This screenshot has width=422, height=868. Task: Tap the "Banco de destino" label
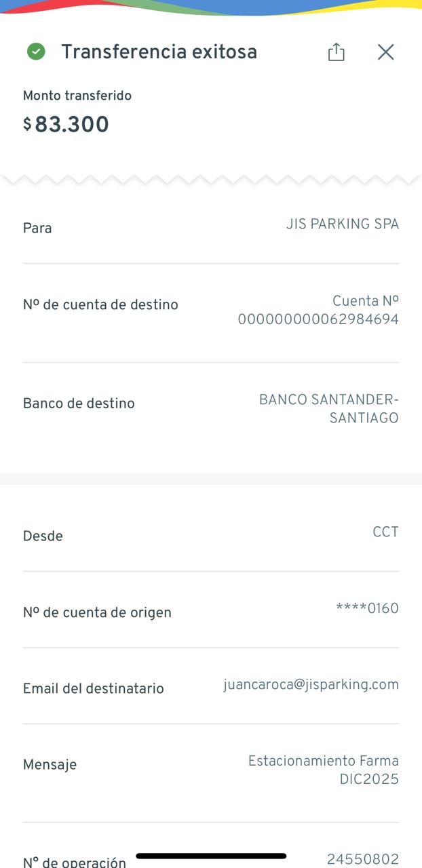click(x=79, y=403)
